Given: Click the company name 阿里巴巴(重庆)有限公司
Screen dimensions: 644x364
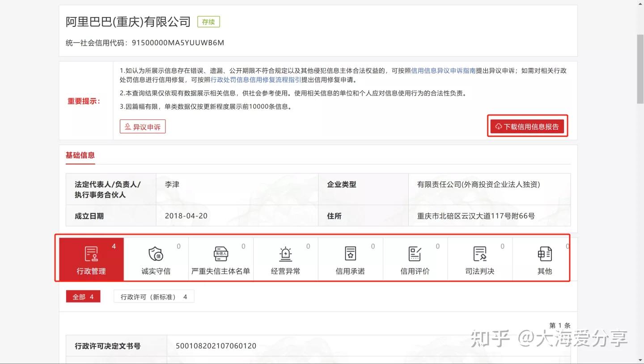Looking at the screenshot, I should click(128, 21).
